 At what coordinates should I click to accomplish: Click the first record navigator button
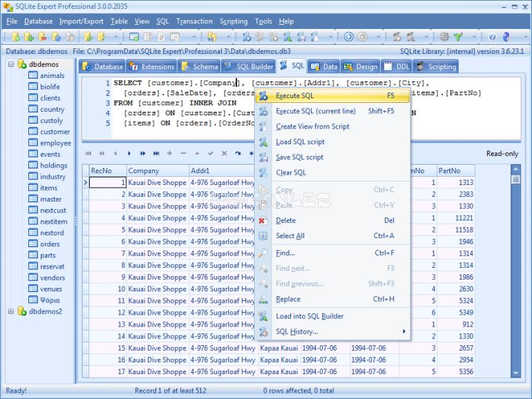pos(88,153)
